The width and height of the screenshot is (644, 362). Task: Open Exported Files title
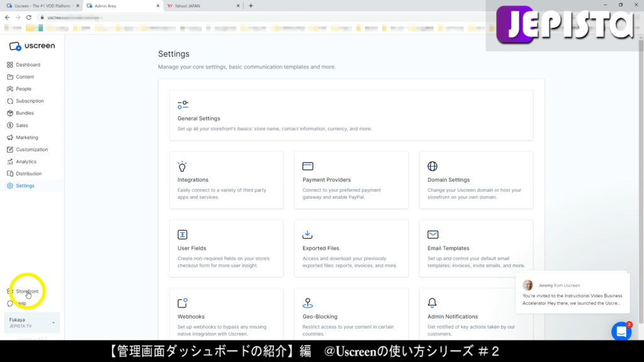(321, 248)
